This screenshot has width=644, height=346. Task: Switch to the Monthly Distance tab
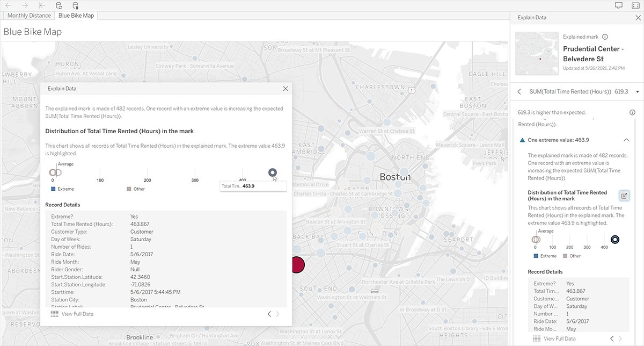(x=28, y=16)
